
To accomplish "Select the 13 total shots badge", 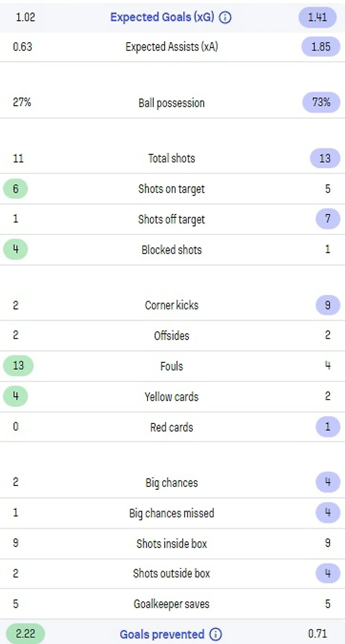I will tap(325, 158).
